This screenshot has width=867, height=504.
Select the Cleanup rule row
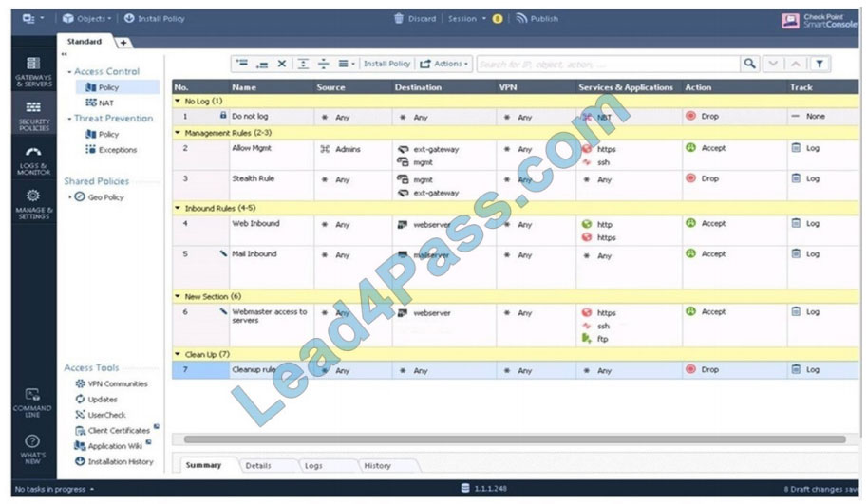516,370
